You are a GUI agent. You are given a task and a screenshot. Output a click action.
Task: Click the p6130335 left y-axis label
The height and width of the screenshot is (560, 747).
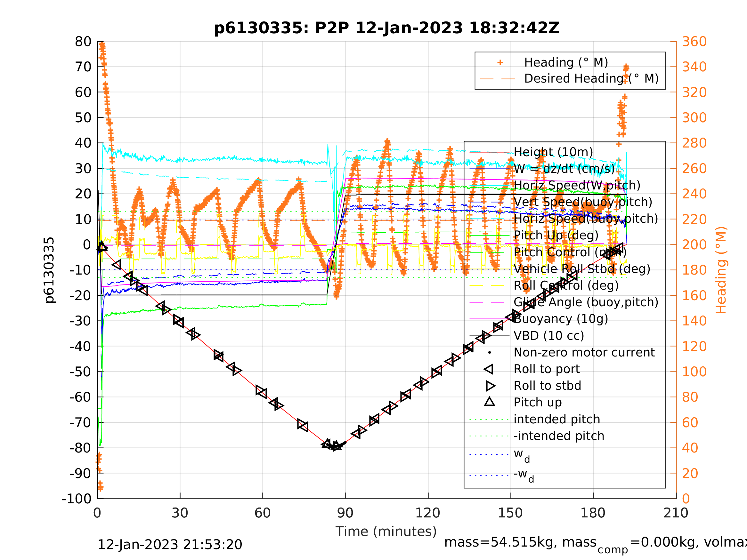(49, 270)
